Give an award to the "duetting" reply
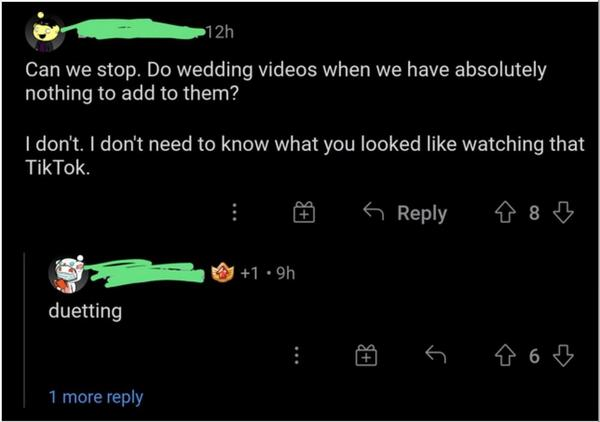 [366, 355]
